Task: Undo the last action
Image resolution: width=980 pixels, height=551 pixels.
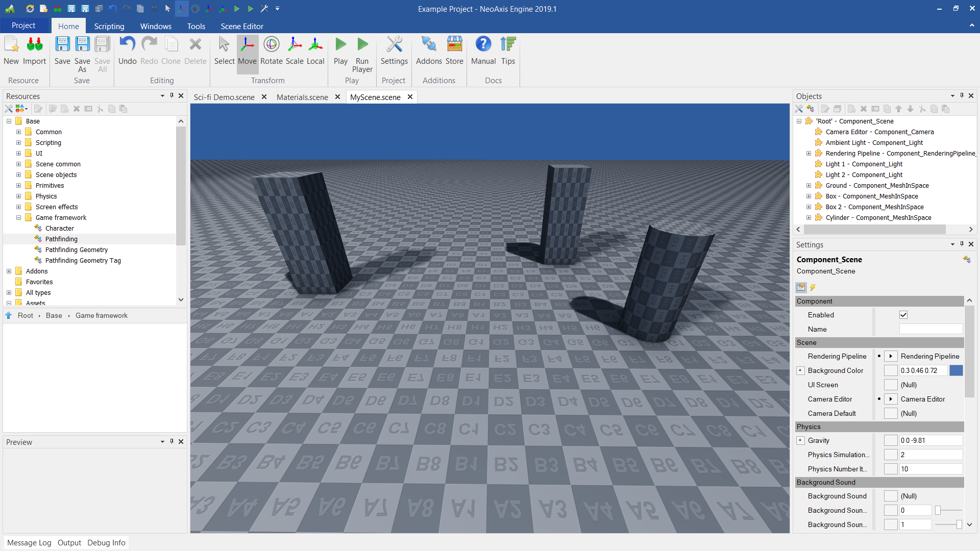Action: (x=127, y=50)
